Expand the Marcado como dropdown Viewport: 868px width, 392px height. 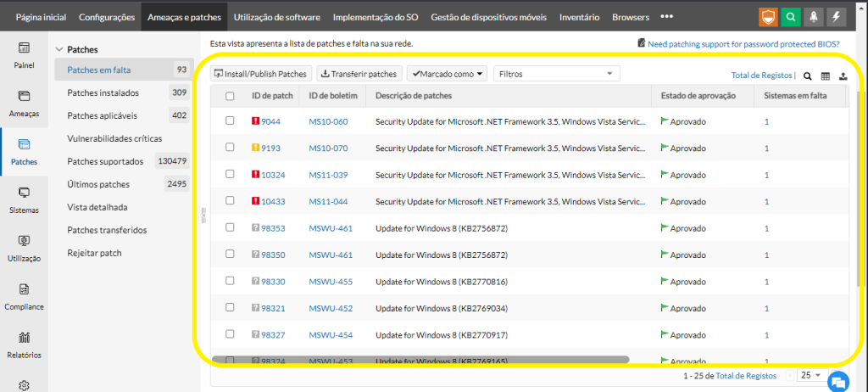click(448, 74)
